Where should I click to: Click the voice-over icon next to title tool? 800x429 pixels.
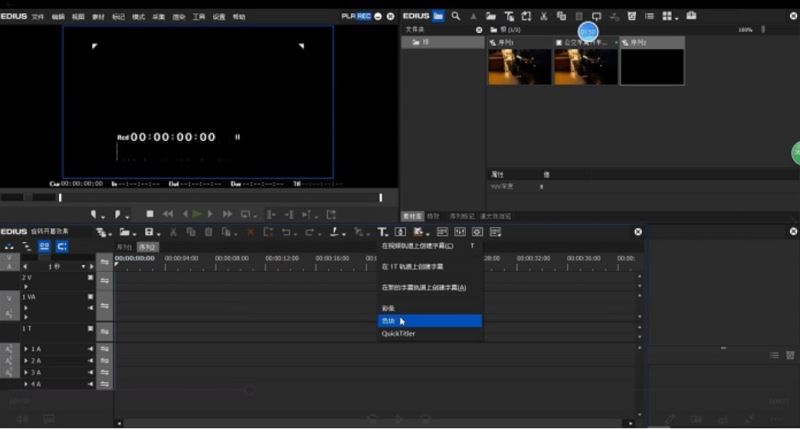[x=401, y=233]
